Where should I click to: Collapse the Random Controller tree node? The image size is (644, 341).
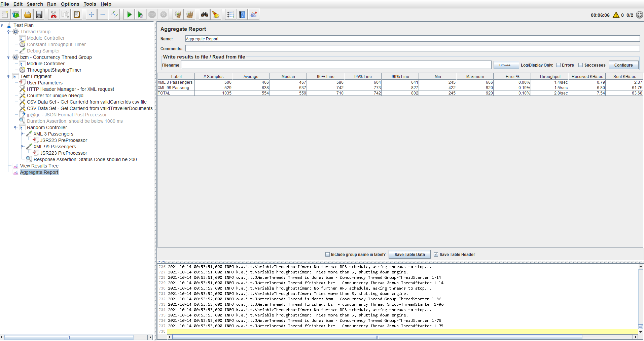pos(15,127)
